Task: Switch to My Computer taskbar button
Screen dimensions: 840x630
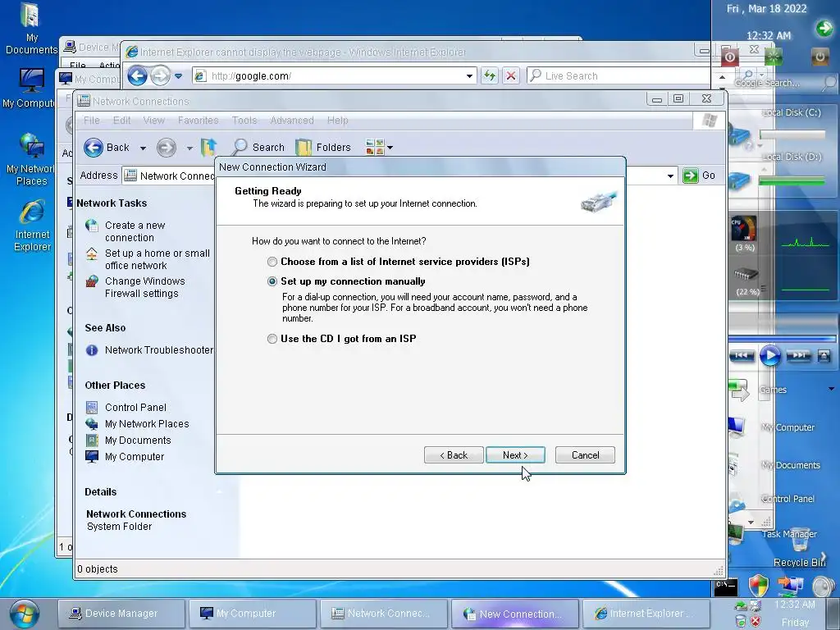Action: (x=253, y=614)
